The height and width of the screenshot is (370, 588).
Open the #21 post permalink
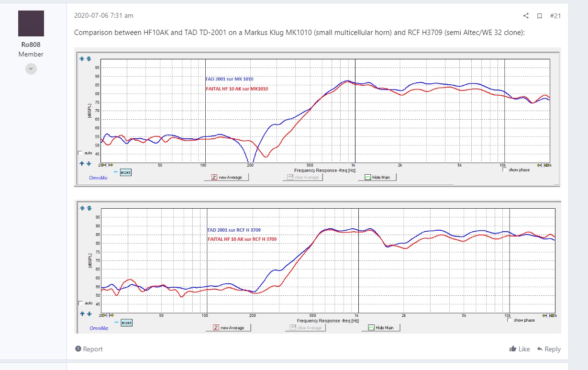click(555, 16)
